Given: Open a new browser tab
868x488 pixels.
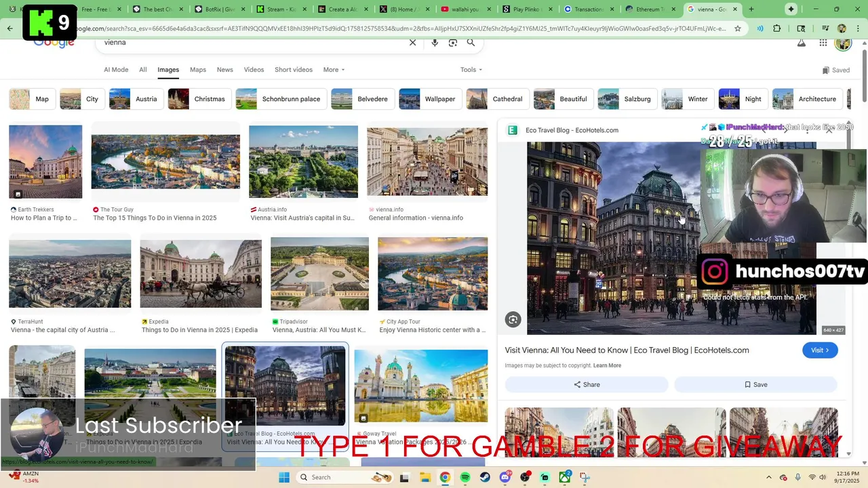Looking at the screenshot, I should [751, 9].
